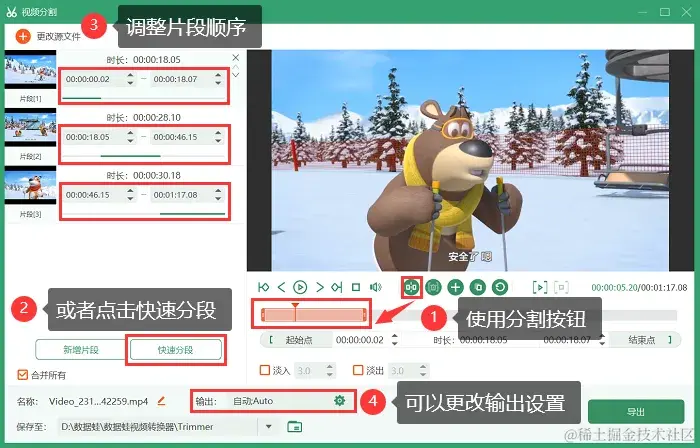Enable the 淡出 fade-out checkbox
This screenshot has width=700, height=448.
pos(358,370)
